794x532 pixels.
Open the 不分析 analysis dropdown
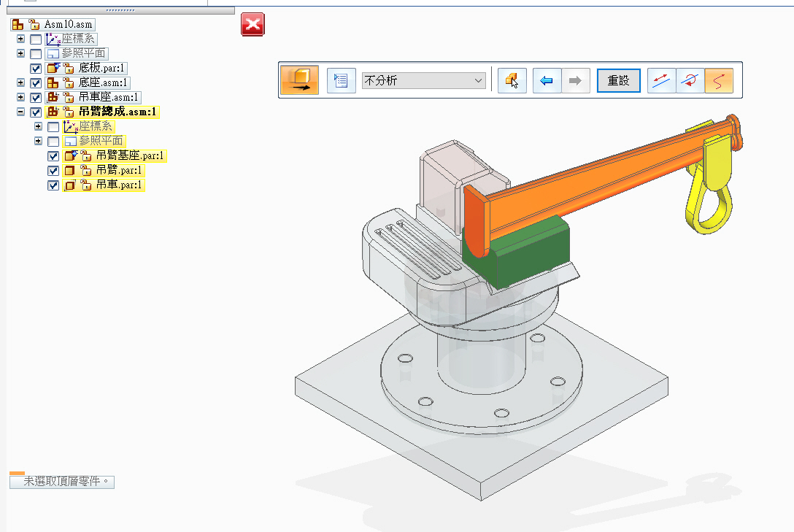tap(423, 80)
